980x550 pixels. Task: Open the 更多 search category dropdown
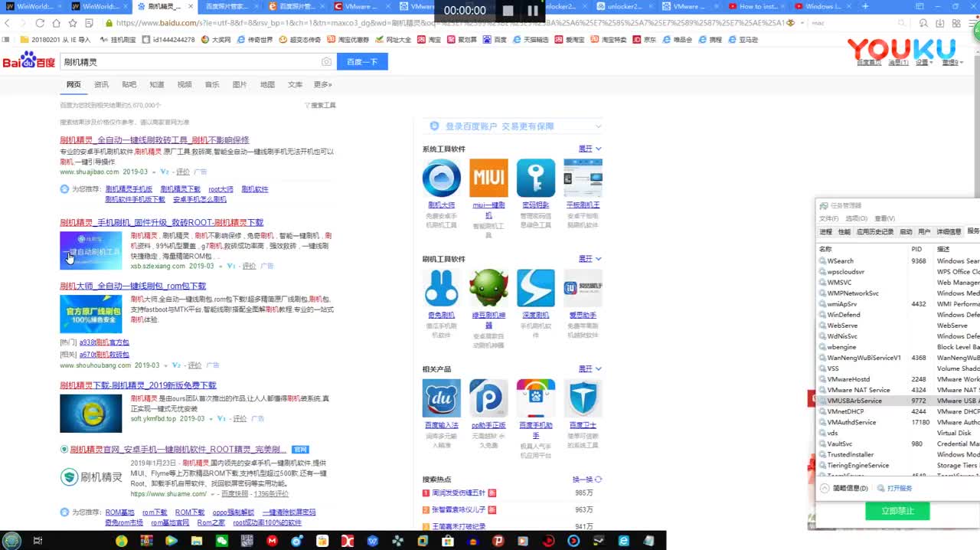tap(322, 84)
